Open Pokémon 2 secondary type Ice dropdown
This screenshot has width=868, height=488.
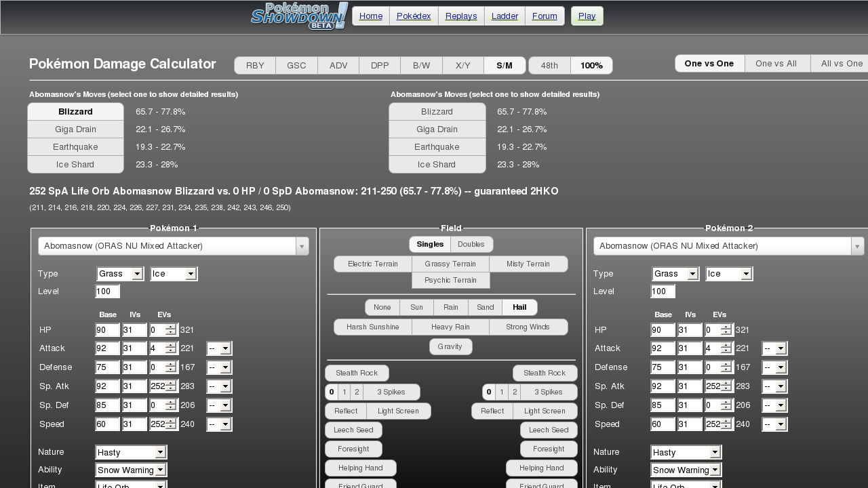729,274
